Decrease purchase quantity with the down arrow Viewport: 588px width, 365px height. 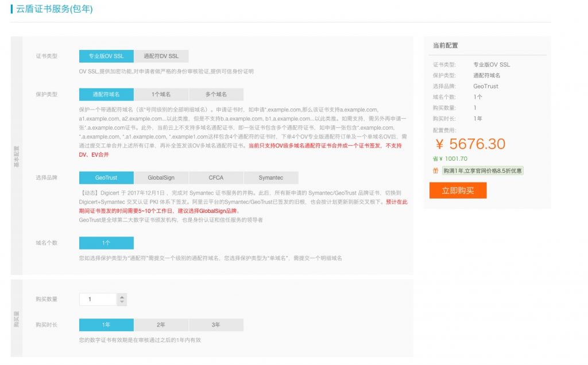pos(122,302)
